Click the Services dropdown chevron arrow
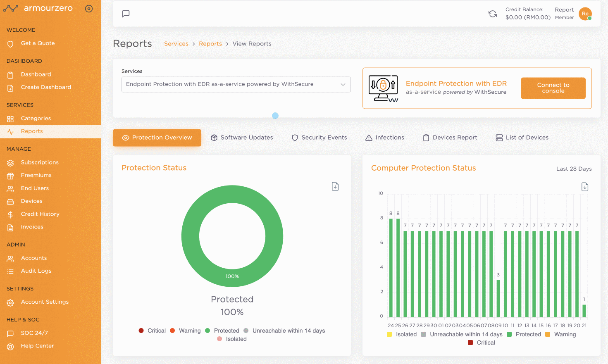608x364 pixels. (x=343, y=84)
